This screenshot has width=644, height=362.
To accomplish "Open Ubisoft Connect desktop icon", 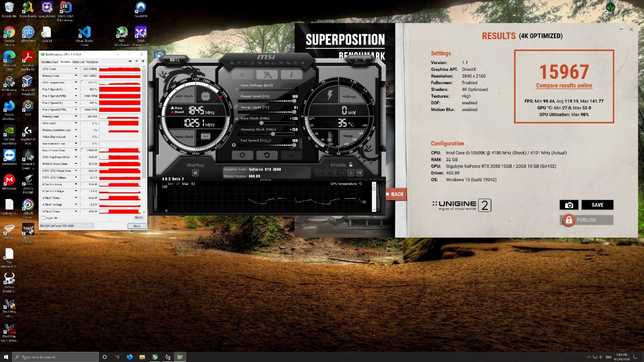I will pos(28,209).
